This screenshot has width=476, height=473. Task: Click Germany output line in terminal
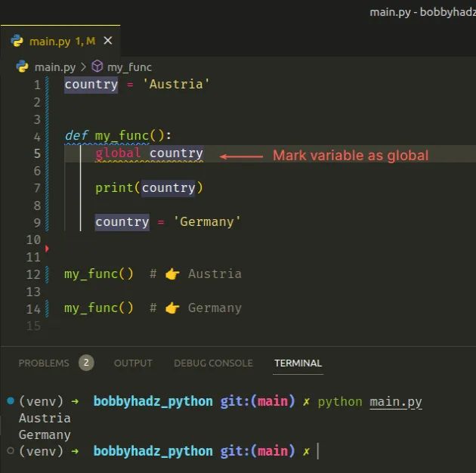point(45,434)
